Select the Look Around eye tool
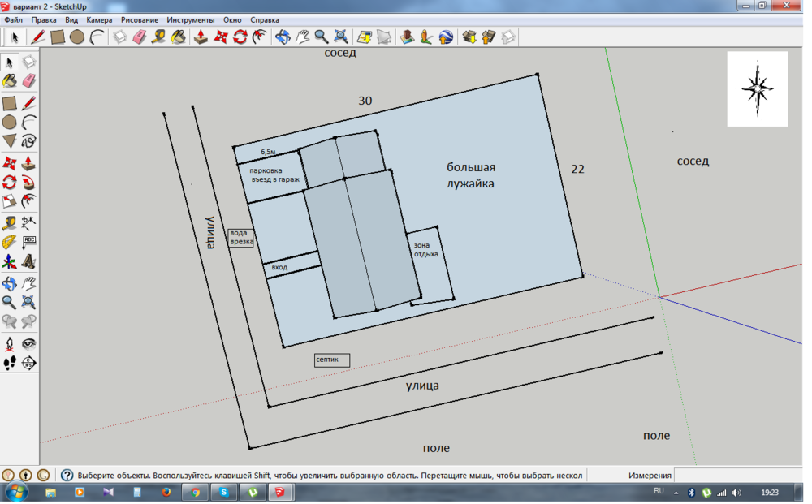Image resolution: width=812 pixels, height=504 pixels. pos(28,343)
